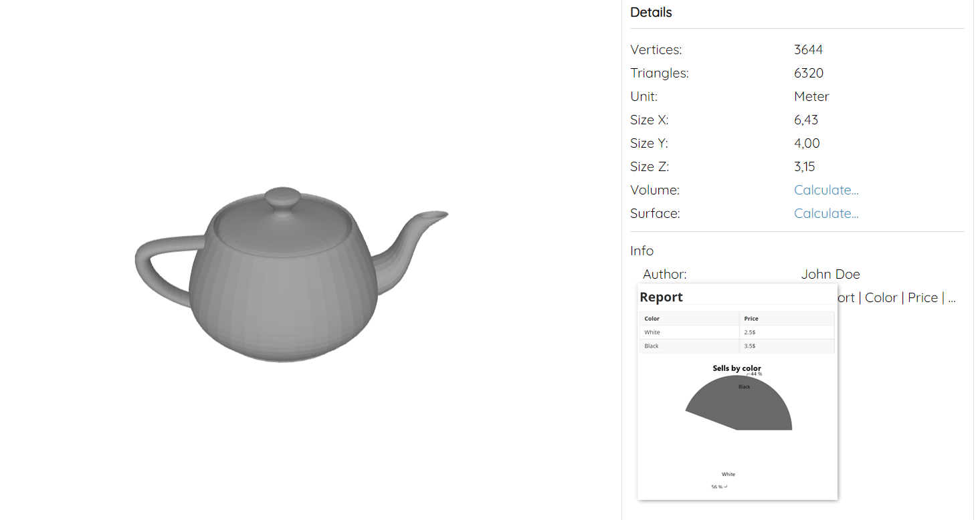Click the Sells by color chart title
The width and height of the screenshot is (980, 520).
(x=737, y=368)
